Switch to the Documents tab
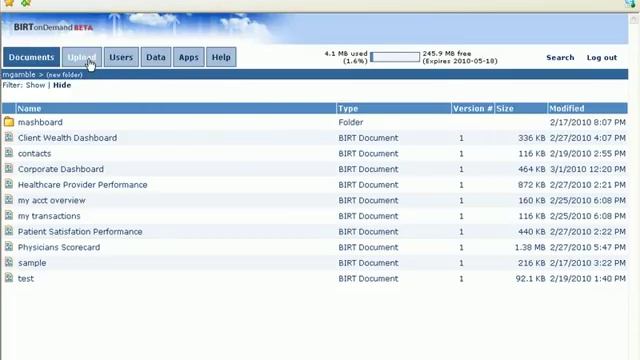The image size is (640, 360). (x=31, y=57)
